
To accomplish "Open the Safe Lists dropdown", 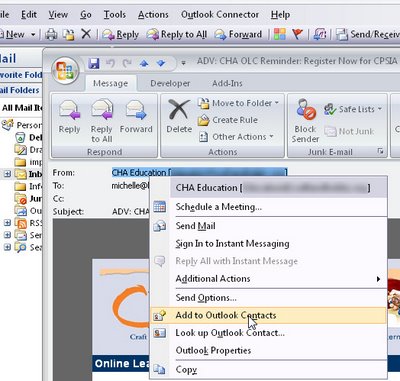I will tap(353, 109).
